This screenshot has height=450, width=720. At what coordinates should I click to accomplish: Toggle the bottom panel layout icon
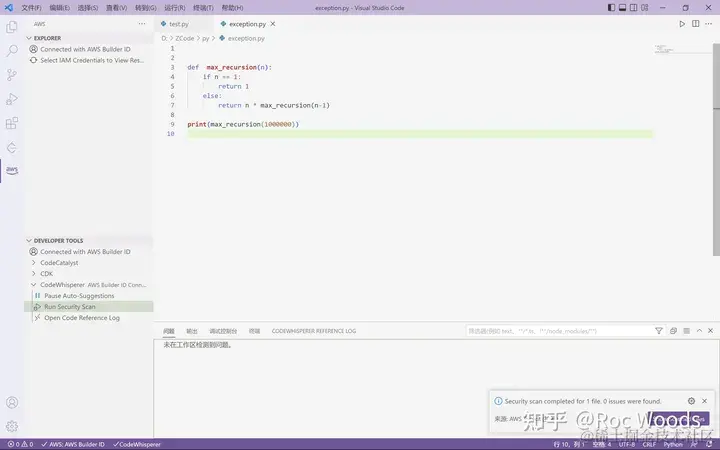(622, 8)
